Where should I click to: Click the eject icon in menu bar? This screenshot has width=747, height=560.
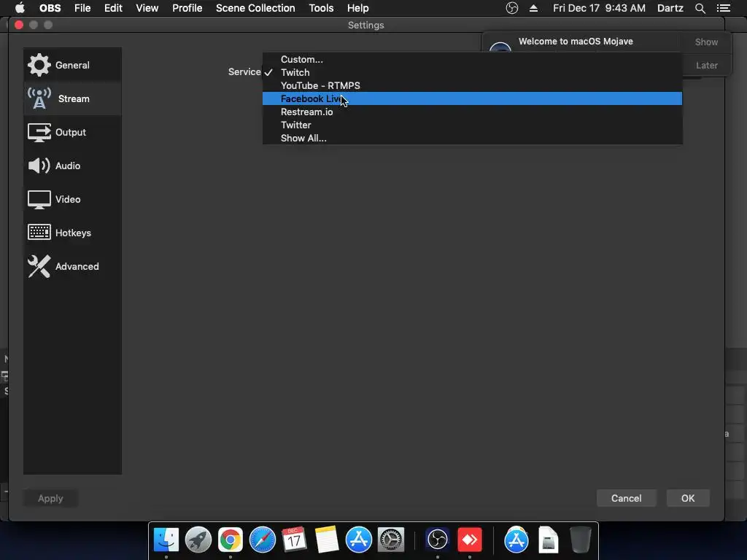[533, 8]
